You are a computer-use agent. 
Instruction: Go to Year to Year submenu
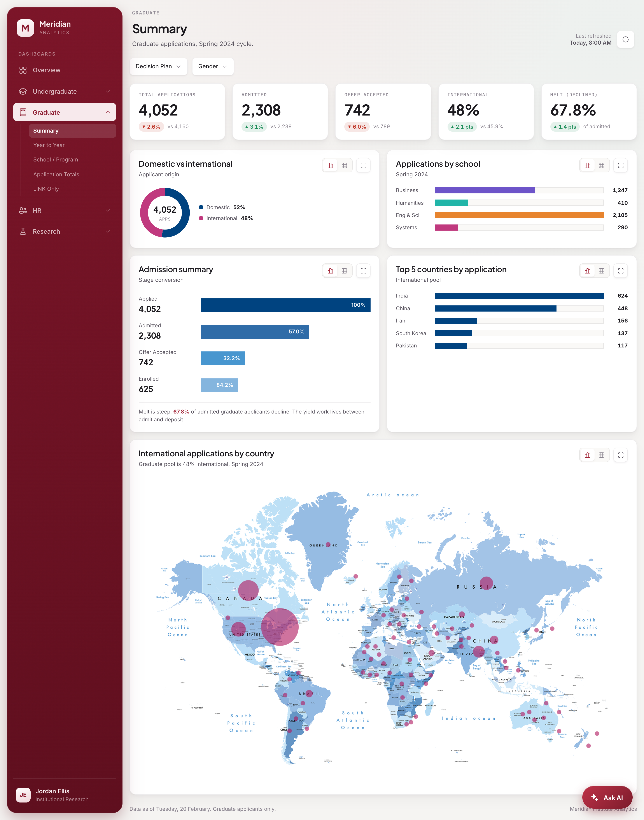(x=49, y=145)
